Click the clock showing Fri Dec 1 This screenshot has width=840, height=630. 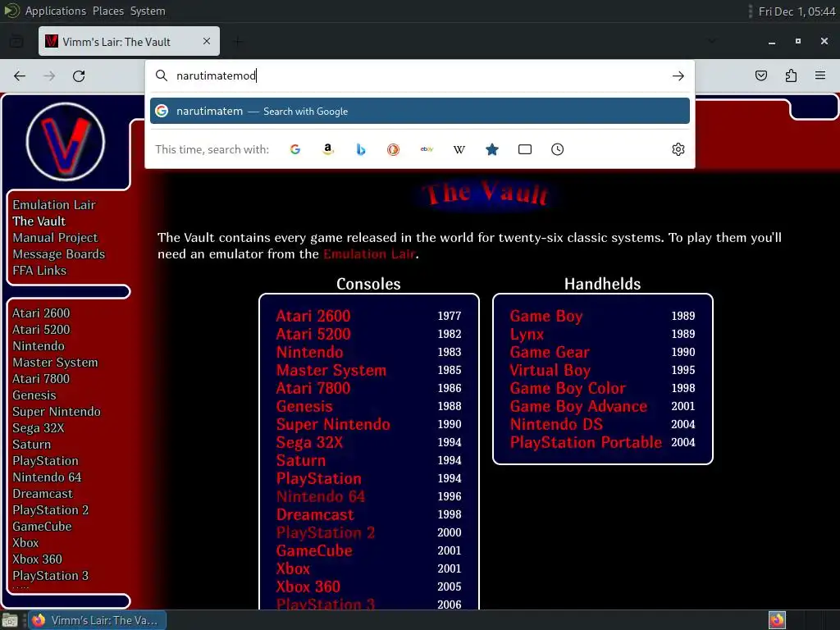[x=797, y=11]
